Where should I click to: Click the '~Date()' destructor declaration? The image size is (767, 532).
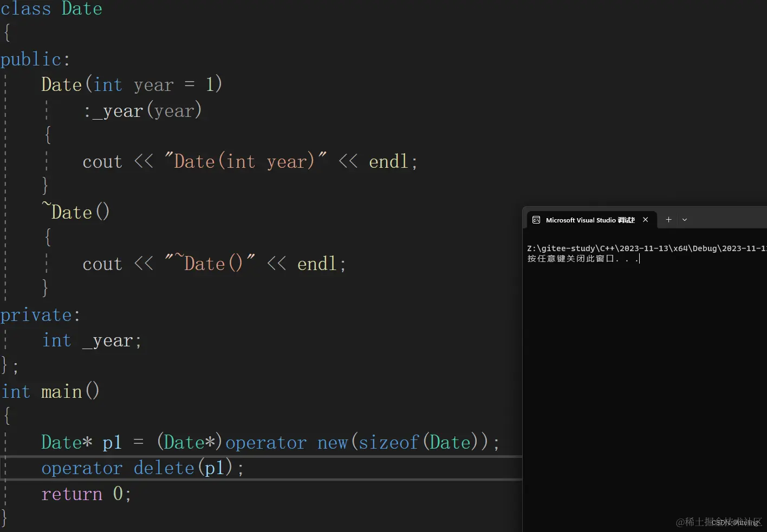(76, 212)
